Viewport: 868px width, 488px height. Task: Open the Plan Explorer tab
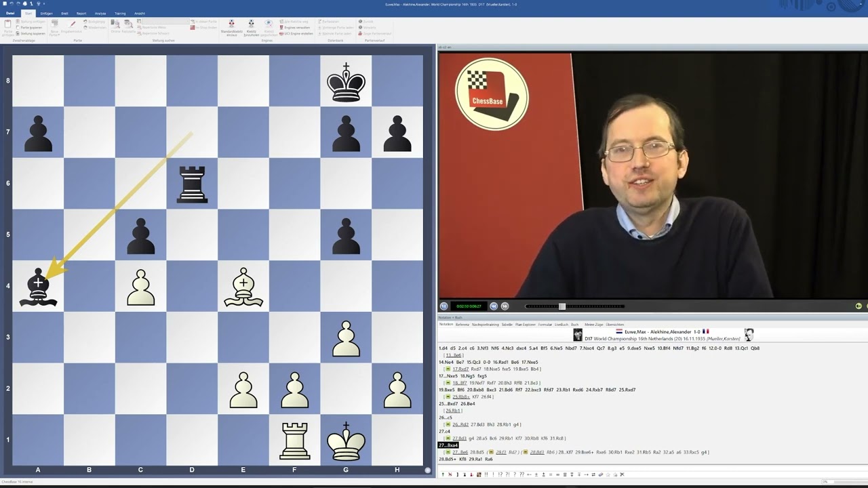click(526, 325)
